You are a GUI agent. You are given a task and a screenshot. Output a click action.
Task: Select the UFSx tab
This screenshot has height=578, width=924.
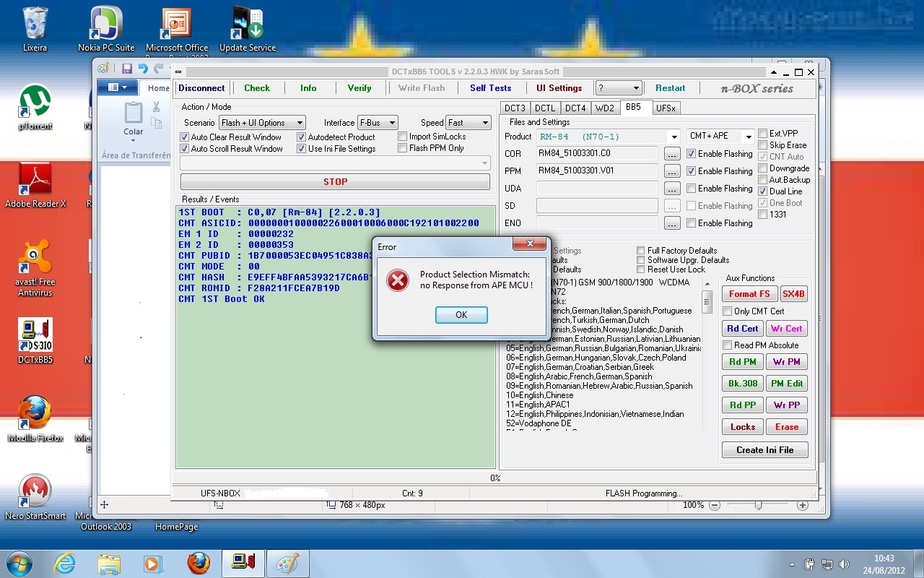click(666, 108)
